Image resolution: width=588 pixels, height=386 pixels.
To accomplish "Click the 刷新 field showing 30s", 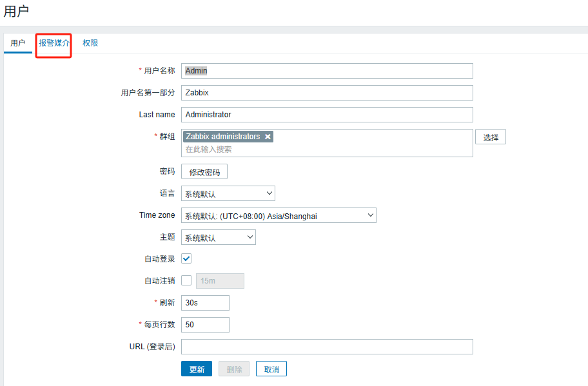I will (205, 303).
